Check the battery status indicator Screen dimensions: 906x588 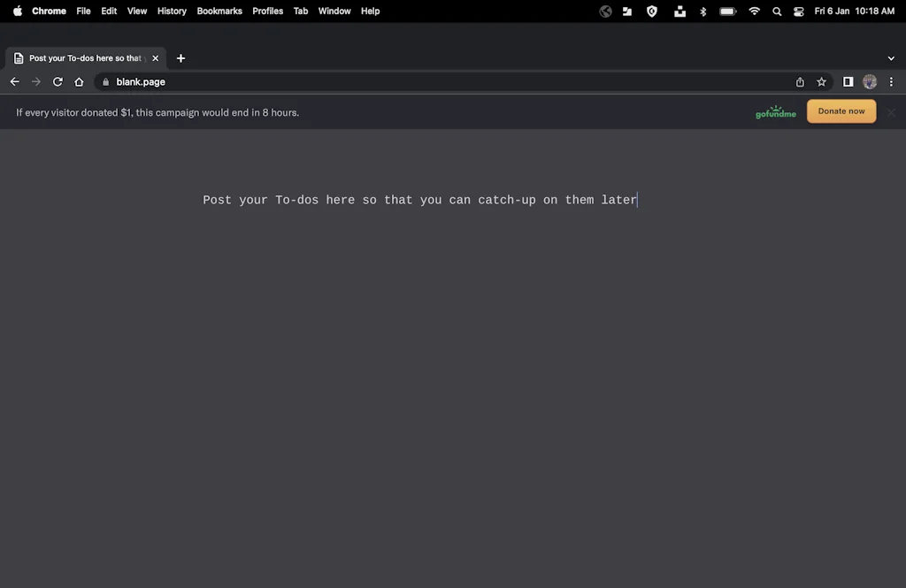point(727,11)
